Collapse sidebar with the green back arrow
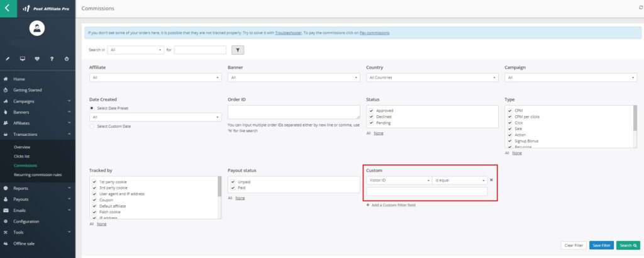 tap(7, 8)
